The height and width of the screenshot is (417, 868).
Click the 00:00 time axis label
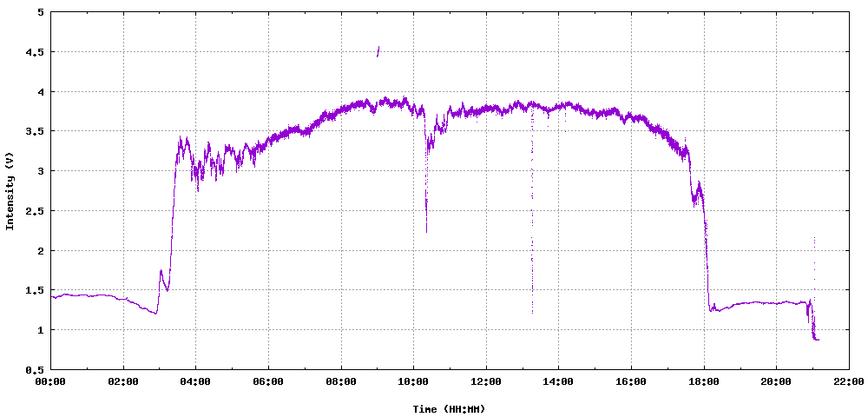point(51,381)
